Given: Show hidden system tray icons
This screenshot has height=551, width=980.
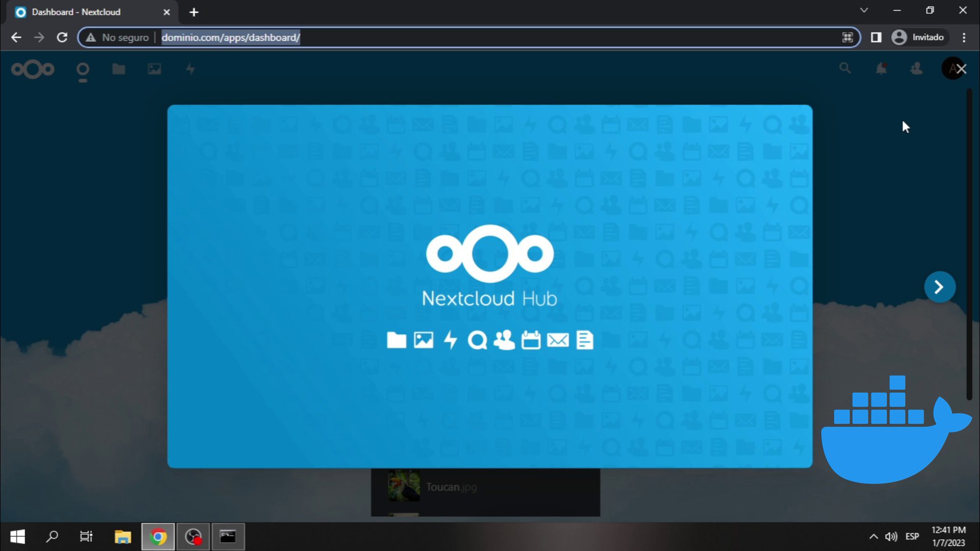Looking at the screenshot, I should tap(873, 537).
